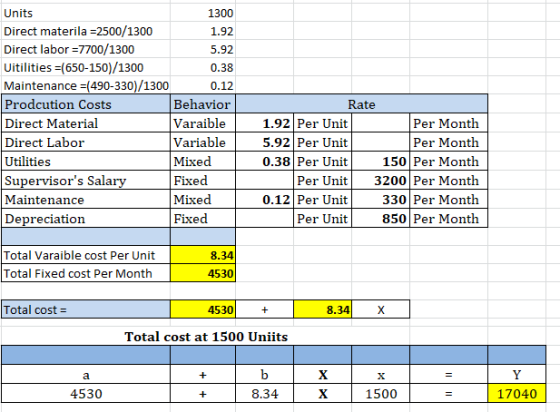Select the Units label cell

(x=86, y=13)
